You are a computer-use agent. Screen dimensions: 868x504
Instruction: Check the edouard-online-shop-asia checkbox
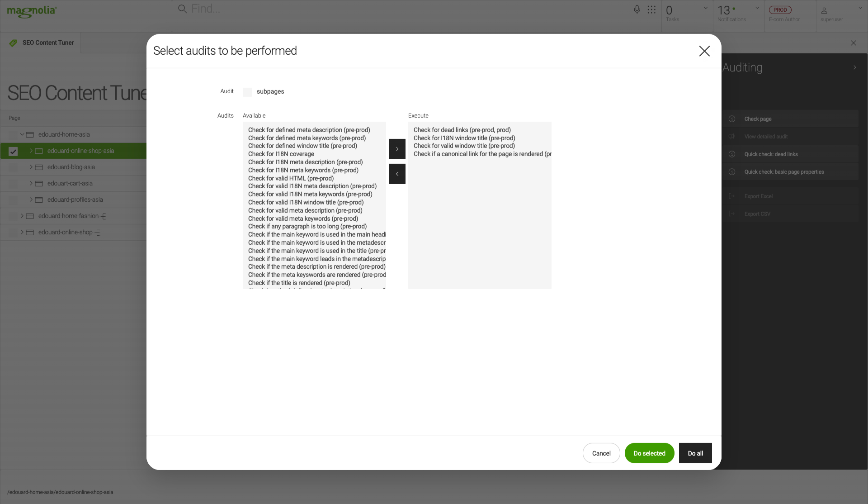[13, 151]
